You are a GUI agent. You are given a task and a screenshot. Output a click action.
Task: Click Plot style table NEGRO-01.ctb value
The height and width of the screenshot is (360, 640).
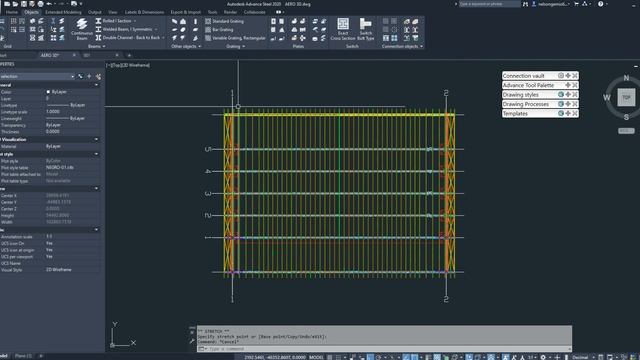60,167
